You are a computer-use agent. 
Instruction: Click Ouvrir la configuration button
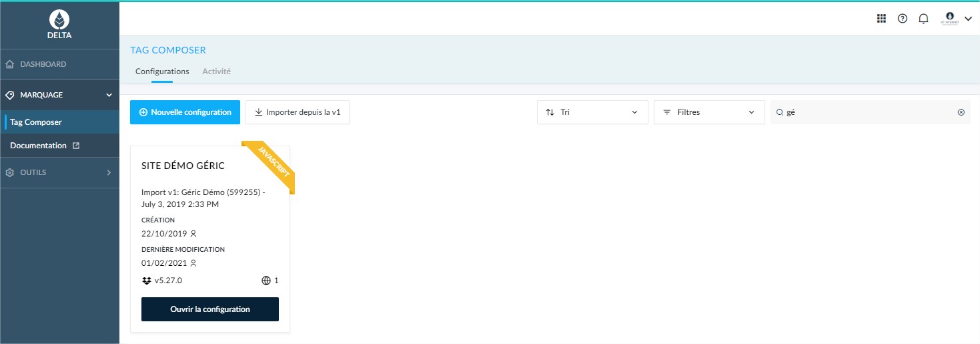(209, 309)
